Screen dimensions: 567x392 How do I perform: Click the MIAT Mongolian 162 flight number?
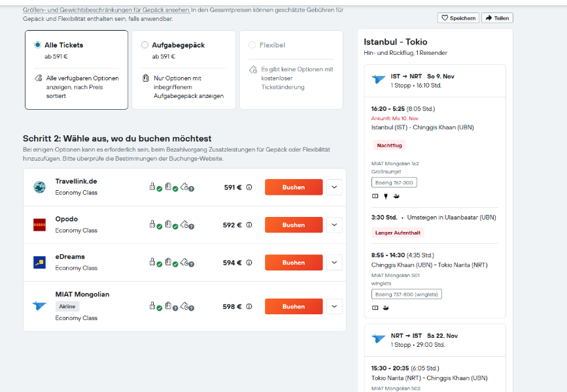(x=395, y=164)
